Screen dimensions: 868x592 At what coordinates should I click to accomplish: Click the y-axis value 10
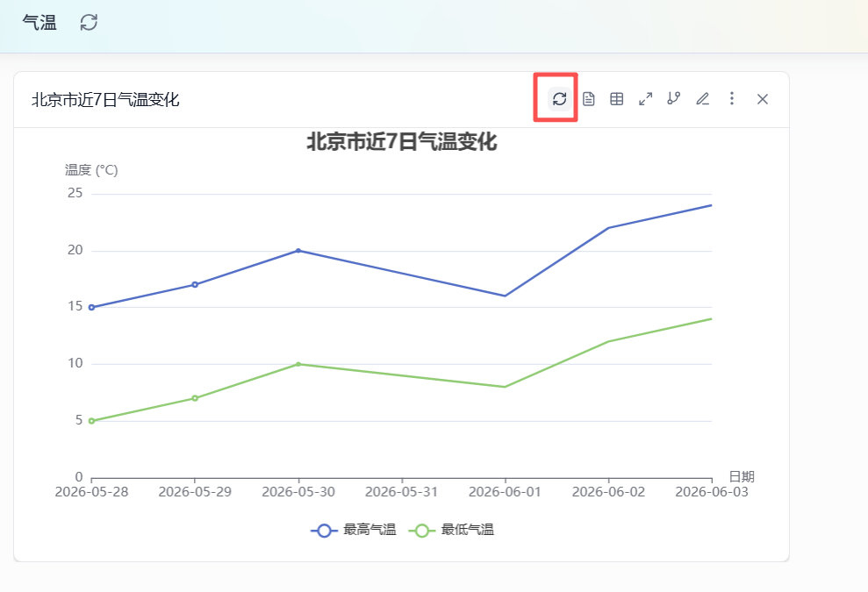point(75,363)
